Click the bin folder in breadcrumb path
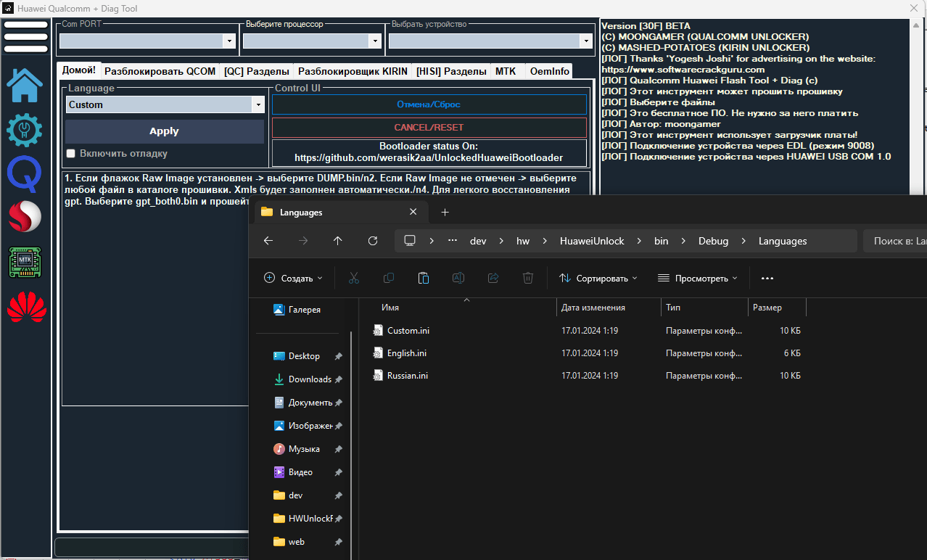Image resolution: width=927 pixels, height=560 pixels. tap(662, 241)
